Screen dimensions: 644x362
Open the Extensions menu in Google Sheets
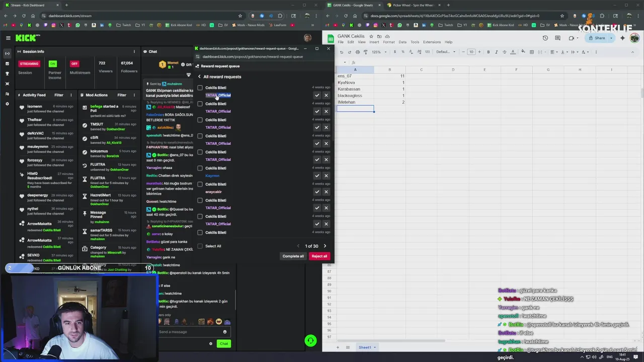click(432, 42)
